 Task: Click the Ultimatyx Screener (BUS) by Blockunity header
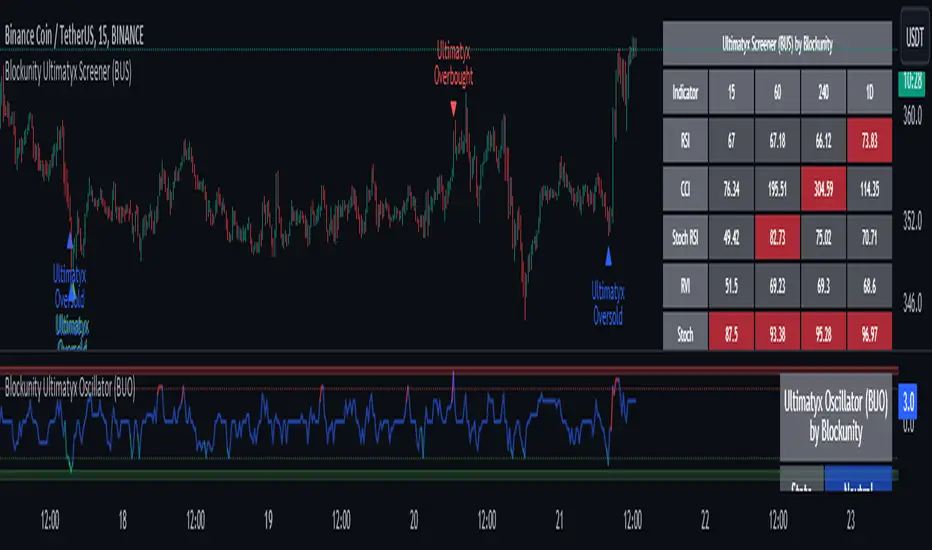coord(777,43)
